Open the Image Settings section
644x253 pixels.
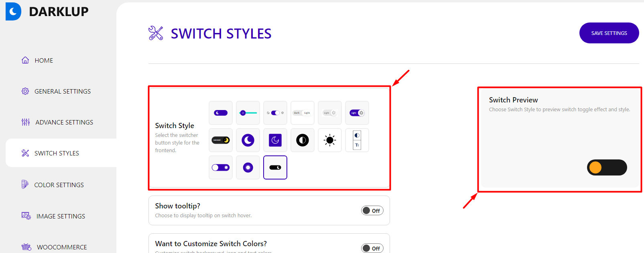[x=61, y=216]
